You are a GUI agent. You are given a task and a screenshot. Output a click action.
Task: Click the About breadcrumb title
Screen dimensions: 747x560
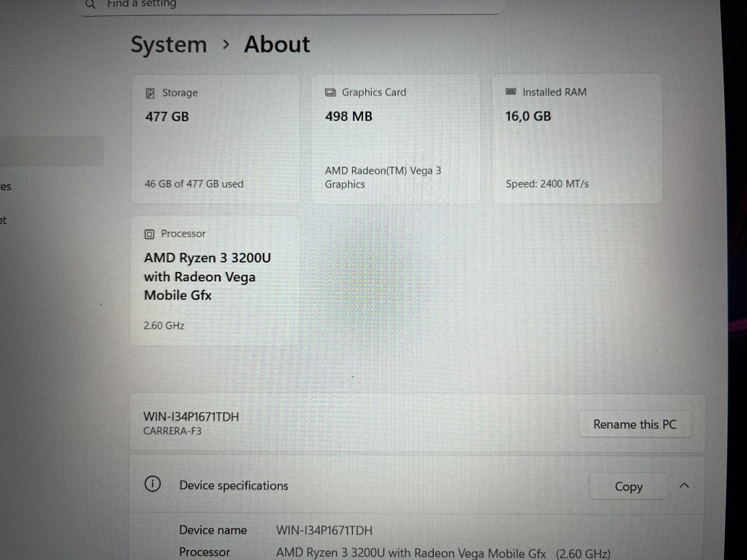[x=277, y=44]
